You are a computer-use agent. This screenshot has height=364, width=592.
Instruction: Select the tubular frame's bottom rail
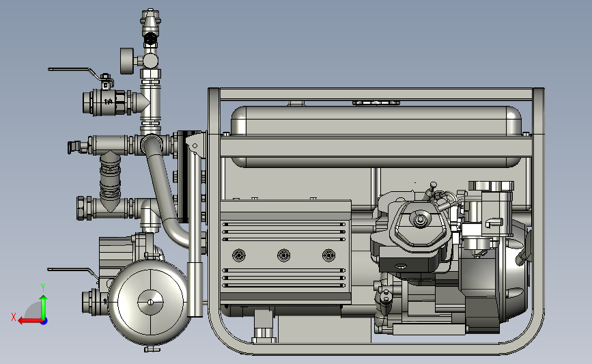pos(376,349)
